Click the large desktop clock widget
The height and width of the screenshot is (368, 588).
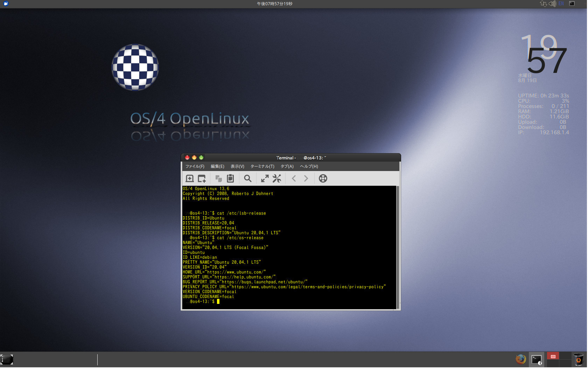(544, 54)
